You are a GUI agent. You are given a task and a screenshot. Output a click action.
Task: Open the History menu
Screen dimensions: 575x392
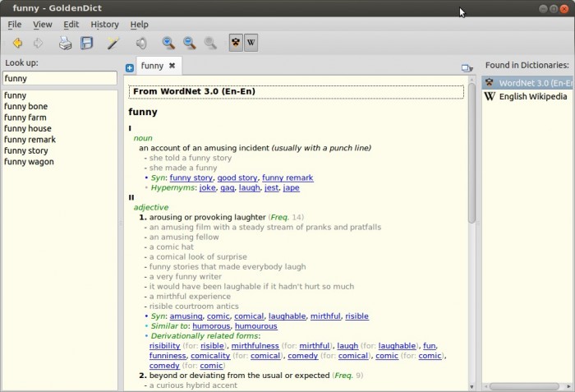point(104,25)
